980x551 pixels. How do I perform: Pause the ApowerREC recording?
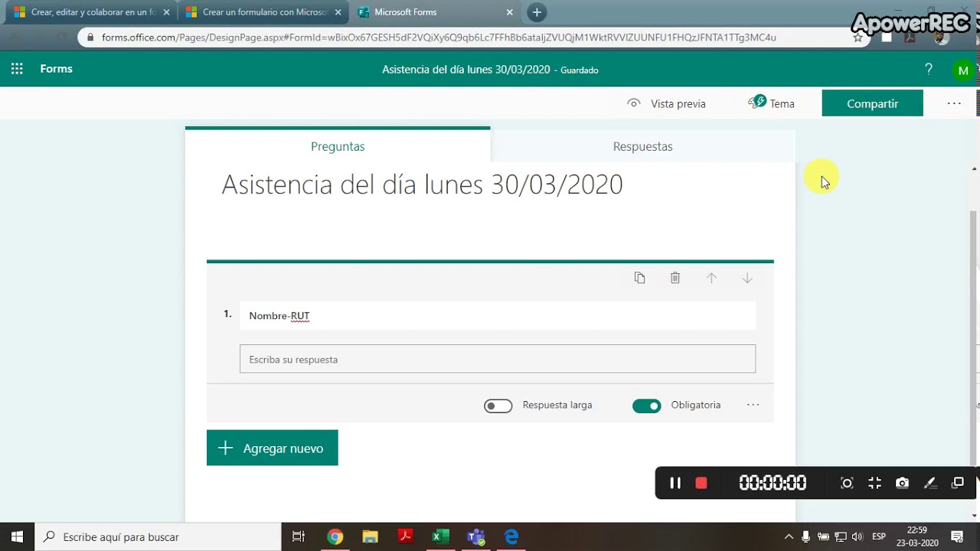(675, 483)
